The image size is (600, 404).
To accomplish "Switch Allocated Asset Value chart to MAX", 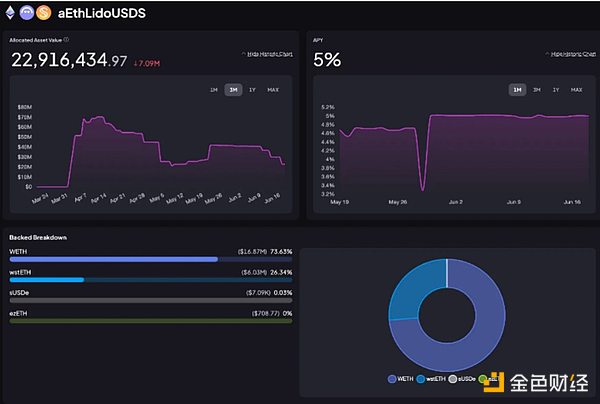I will (272, 90).
